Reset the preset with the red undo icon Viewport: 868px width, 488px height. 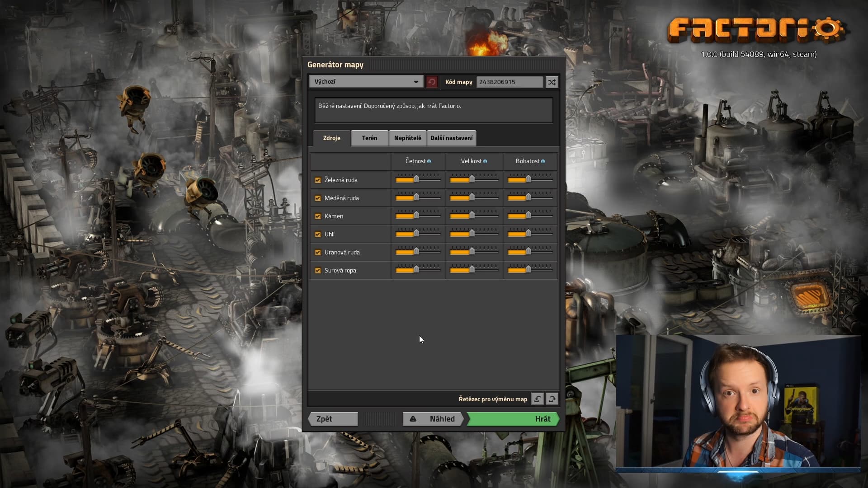pos(432,82)
